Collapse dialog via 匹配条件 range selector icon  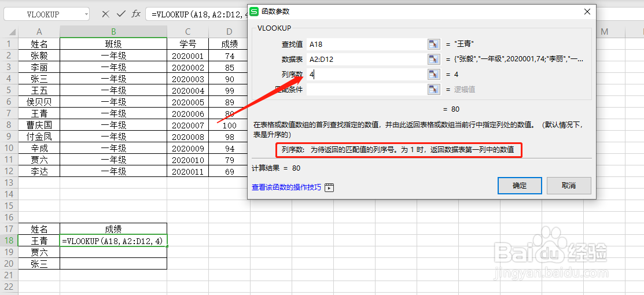click(x=434, y=89)
